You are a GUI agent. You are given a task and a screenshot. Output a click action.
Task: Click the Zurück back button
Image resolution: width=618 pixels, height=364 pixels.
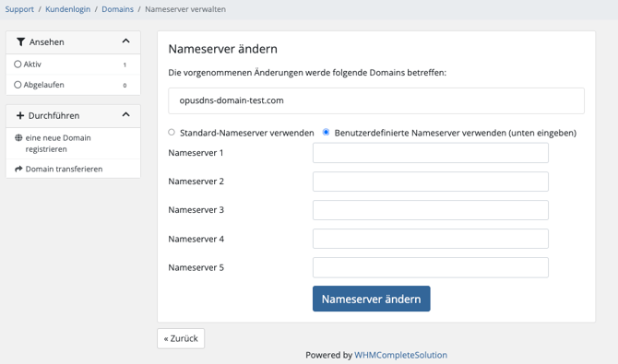click(x=181, y=338)
